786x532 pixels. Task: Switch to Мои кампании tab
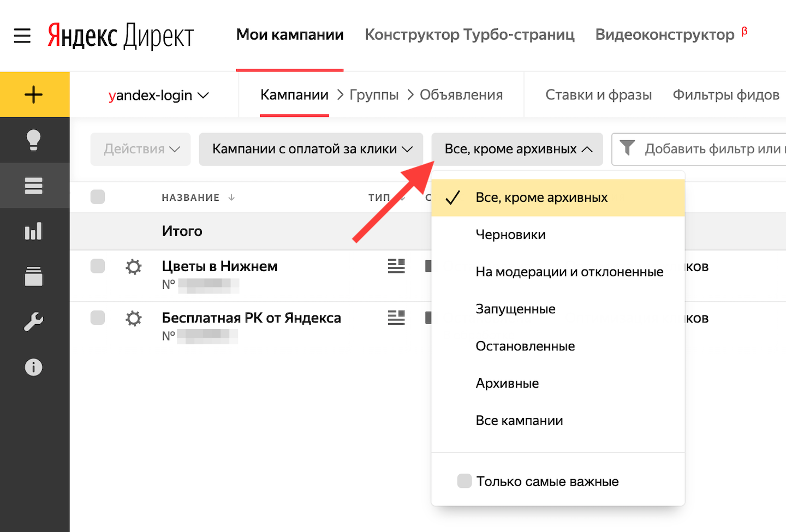coord(290,35)
